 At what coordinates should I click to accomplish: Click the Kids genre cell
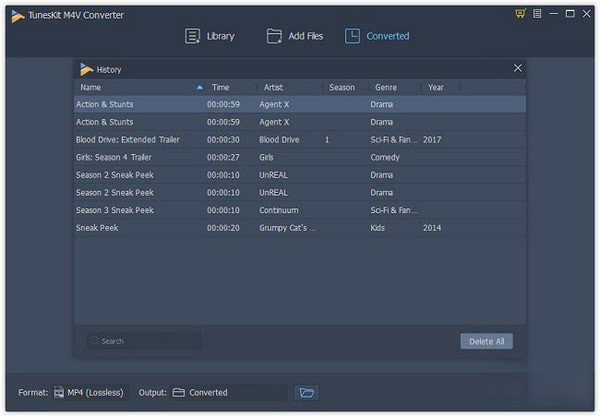[x=377, y=228]
